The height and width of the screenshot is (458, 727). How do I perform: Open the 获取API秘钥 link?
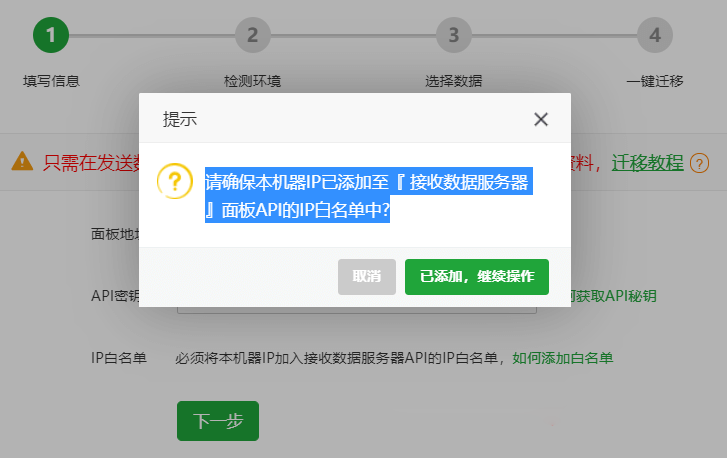614,296
